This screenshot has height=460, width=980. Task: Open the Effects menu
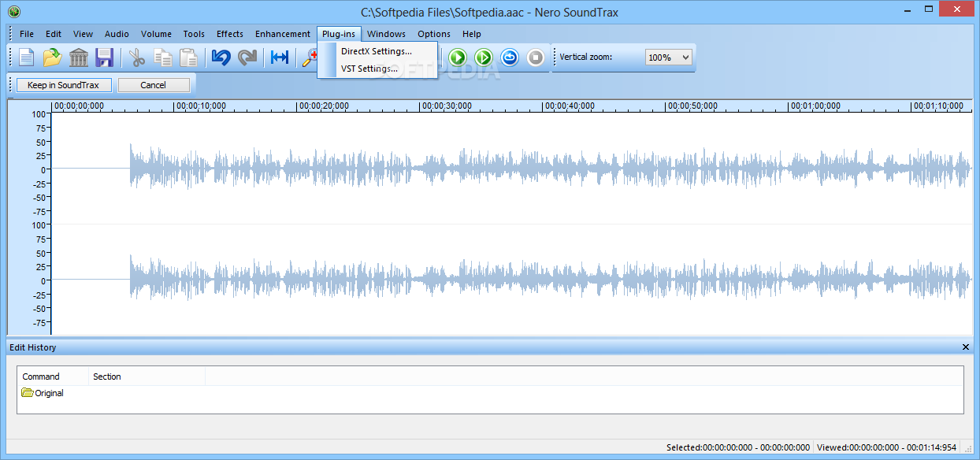[x=230, y=34]
